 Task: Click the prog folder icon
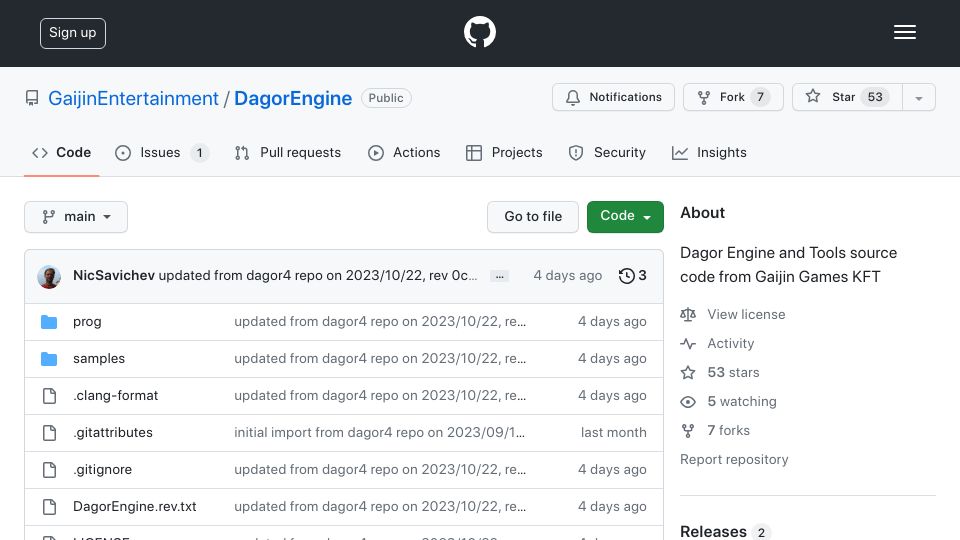click(x=49, y=322)
